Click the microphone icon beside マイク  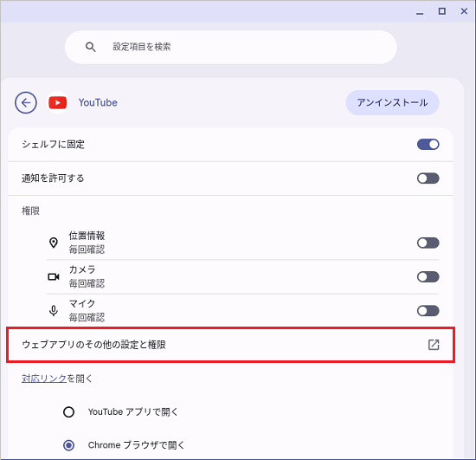54,310
